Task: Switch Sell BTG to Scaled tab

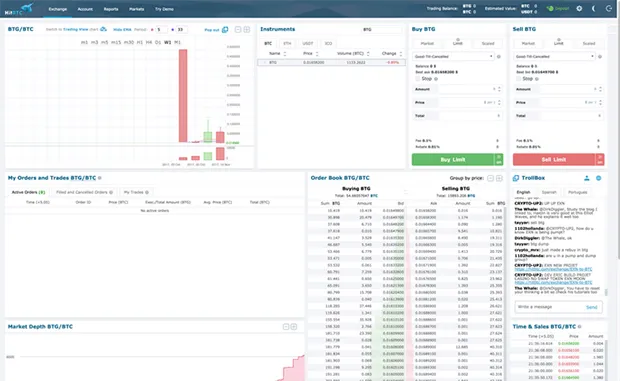Action: click(x=589, y=43)
